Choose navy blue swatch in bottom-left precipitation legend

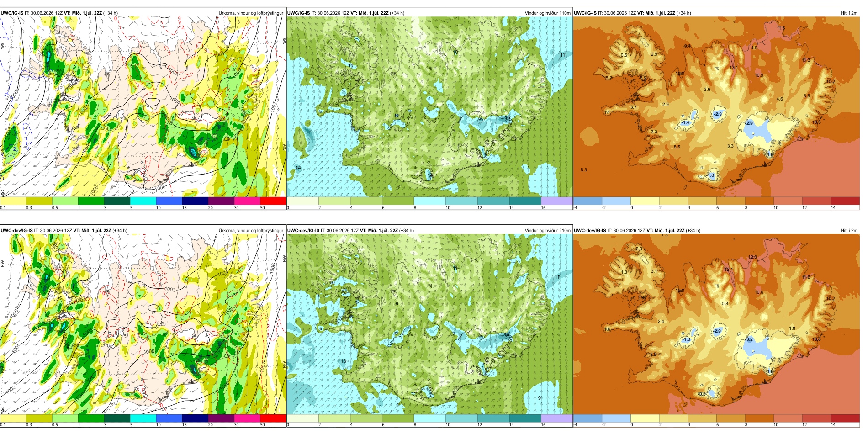(195, 418)
